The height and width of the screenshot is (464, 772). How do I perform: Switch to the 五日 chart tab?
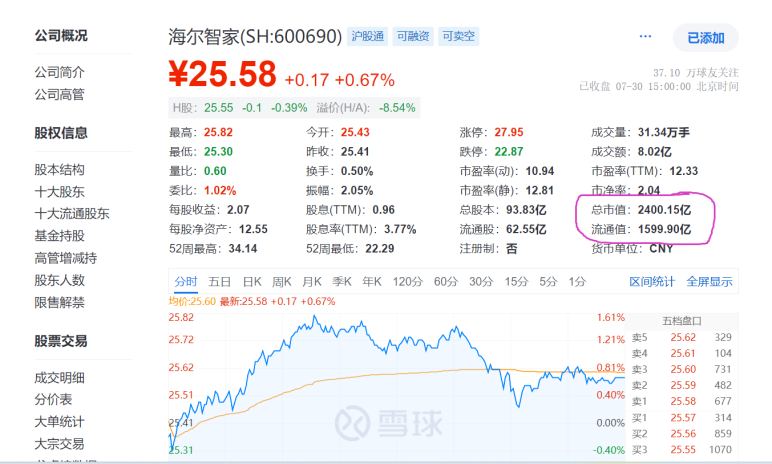point(220,282)
